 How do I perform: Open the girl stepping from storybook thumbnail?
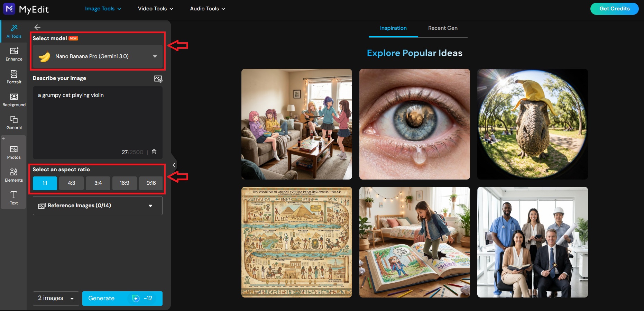click(415, 242)
